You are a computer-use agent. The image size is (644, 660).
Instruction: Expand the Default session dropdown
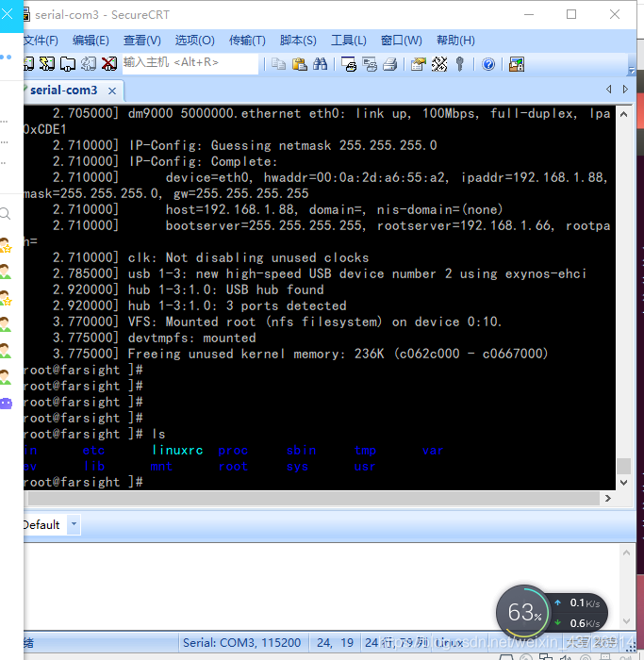click(x=74, y=524)
